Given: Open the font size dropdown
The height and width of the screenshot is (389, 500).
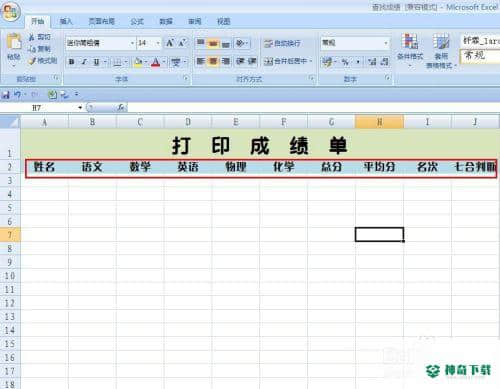Looking at the screenshot, I should tap(158, 43).
